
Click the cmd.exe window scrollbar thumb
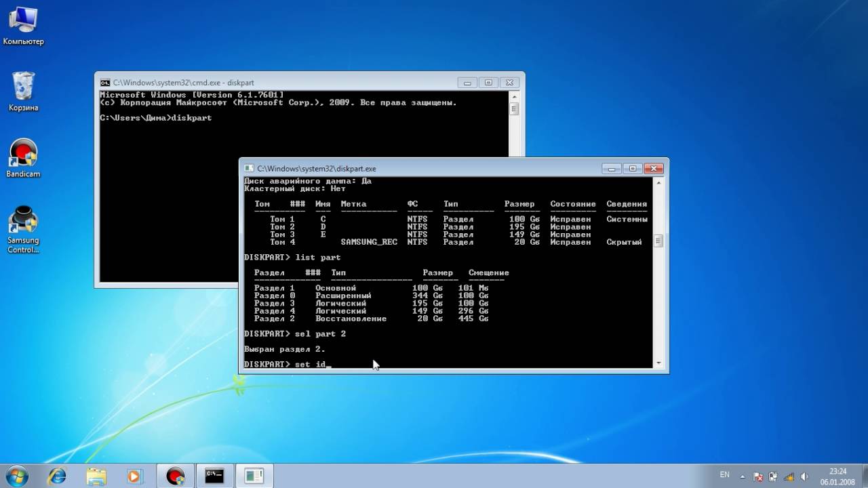tap(514, 108)
